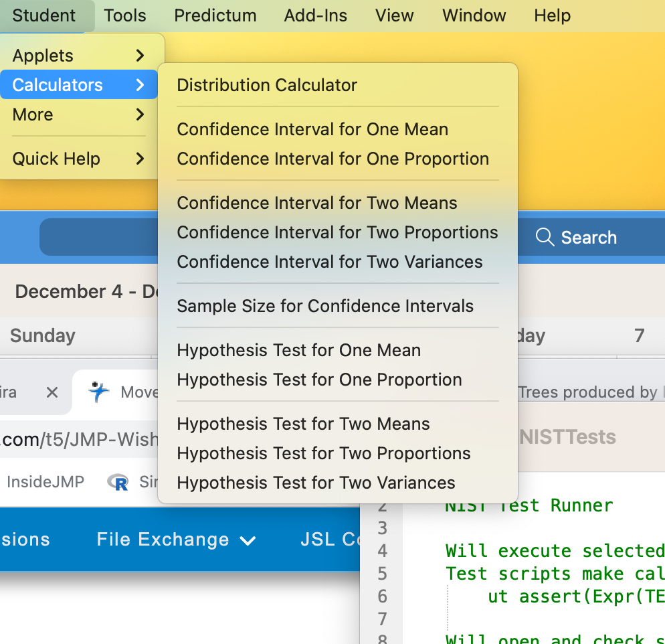Choose Confidence Interval for Two Proportions
Screen dimensions: 665x644
337,232
